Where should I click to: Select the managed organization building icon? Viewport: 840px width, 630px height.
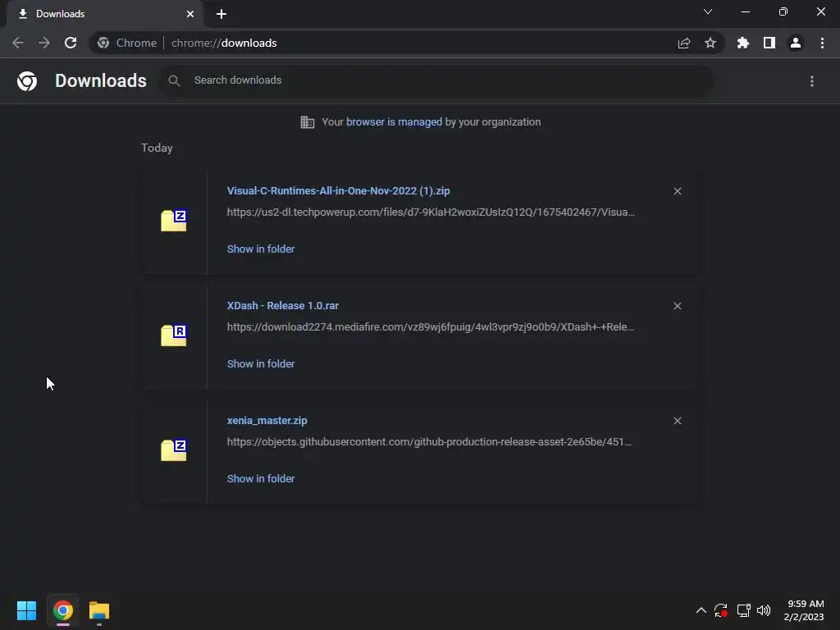click(x=308, y=122)
